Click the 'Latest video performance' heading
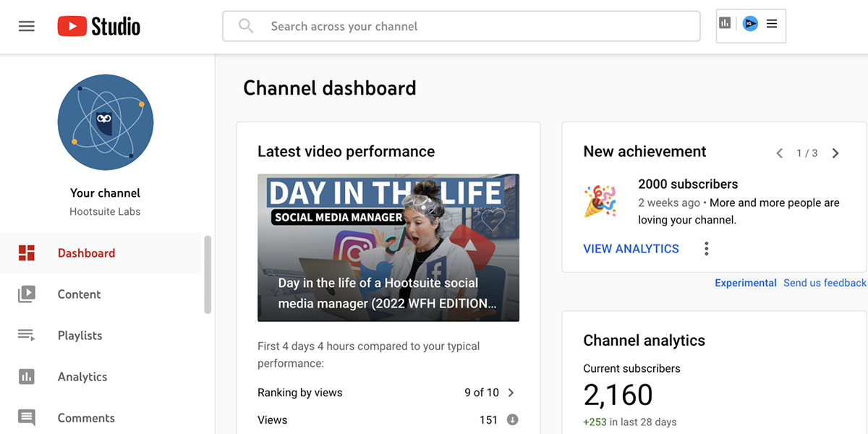868x434 pixels. [x=346, y=152]
